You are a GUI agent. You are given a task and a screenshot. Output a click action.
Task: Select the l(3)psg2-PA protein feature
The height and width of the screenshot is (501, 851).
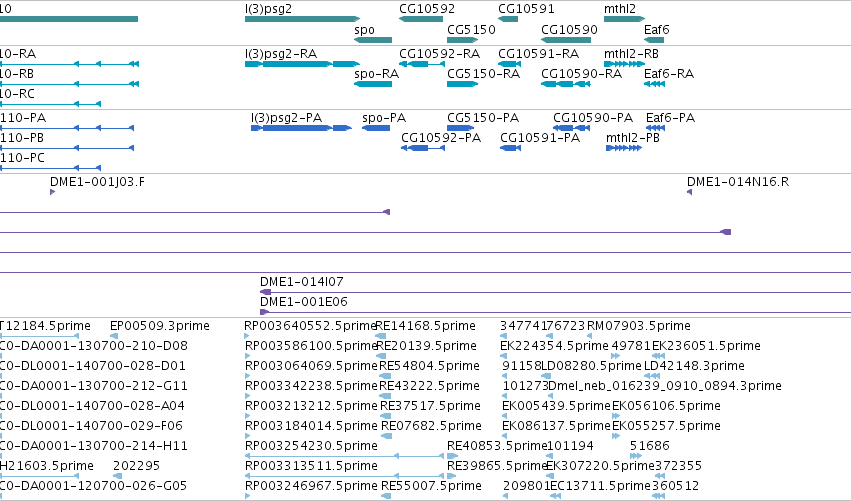301,128
